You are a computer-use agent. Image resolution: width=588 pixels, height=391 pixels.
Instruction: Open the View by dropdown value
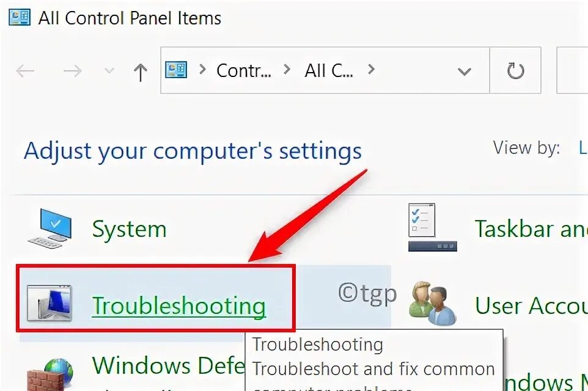tap(583, 148)
